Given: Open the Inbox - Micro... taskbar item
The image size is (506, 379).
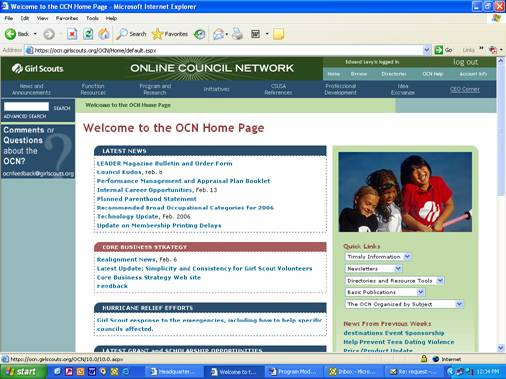Looking at the screenshot, I should click(353, 372).
